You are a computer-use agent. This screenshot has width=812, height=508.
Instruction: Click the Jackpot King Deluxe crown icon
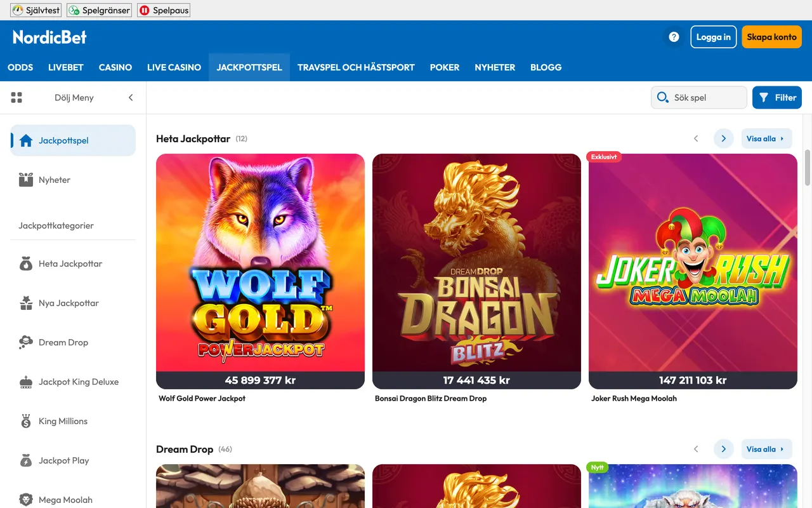(x=26, y=382)
